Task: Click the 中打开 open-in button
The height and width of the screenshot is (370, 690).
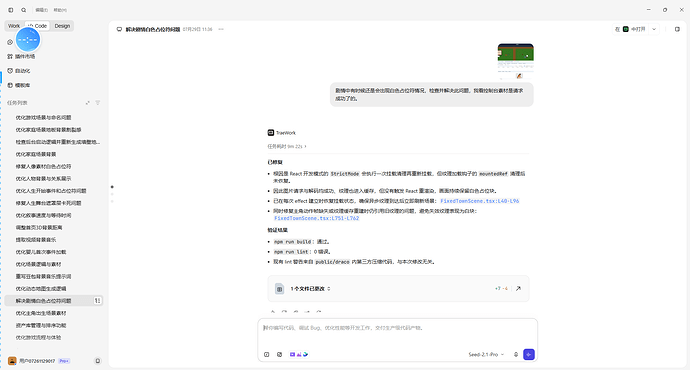Action: [x=630, y=29]
